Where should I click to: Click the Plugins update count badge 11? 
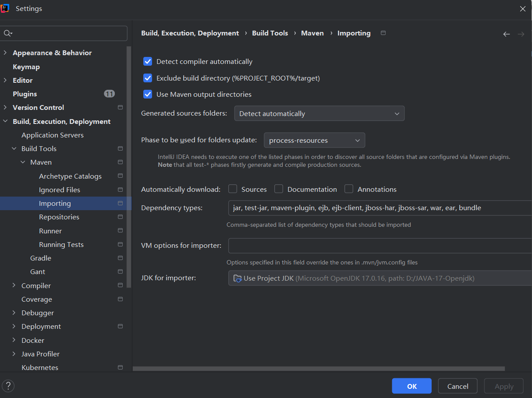[x=109, y=94]
